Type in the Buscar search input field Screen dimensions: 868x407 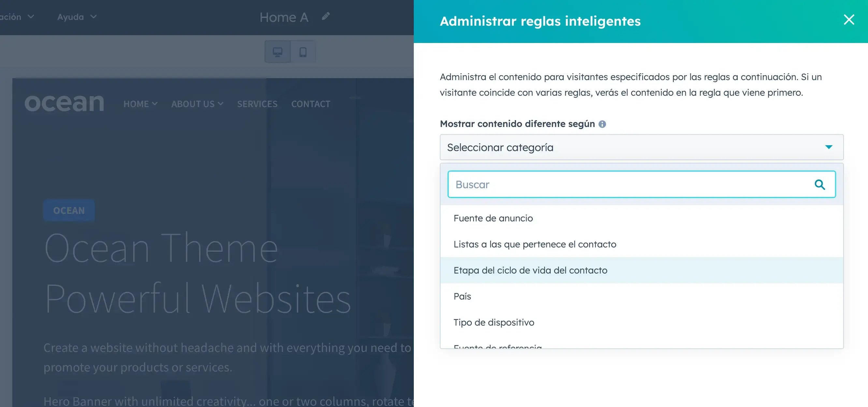point(642,184)
